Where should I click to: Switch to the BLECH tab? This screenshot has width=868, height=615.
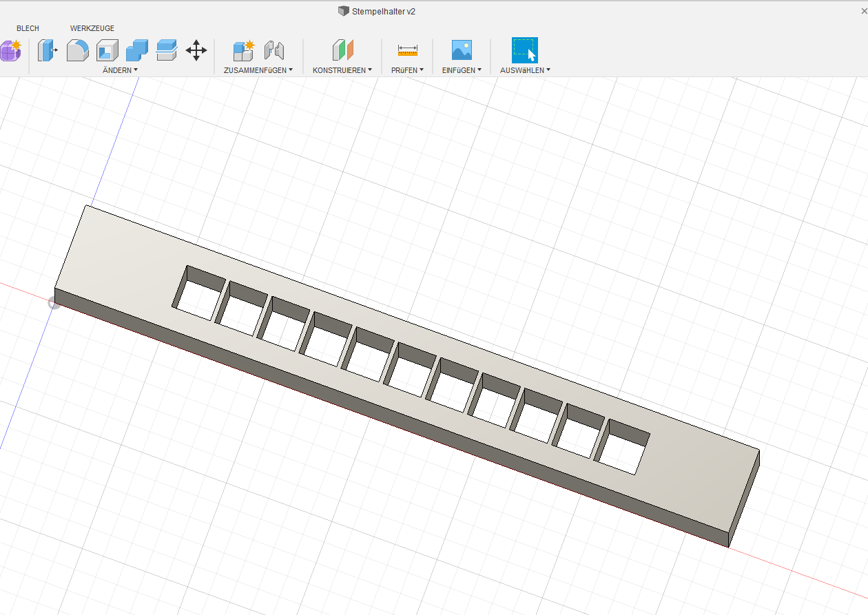tap(28, 28)
